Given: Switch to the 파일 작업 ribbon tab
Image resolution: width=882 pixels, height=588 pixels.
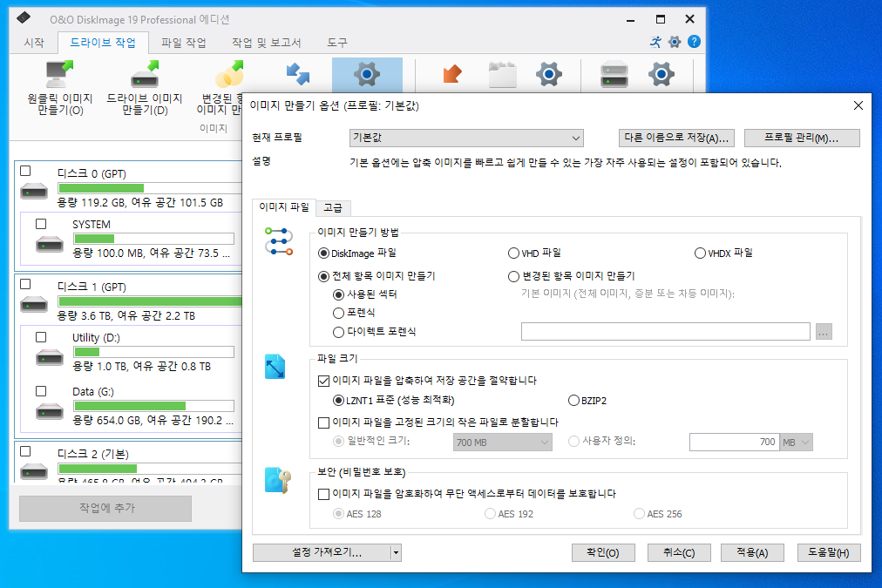Looking at the screenshot, I should click(x=183, y=43).
